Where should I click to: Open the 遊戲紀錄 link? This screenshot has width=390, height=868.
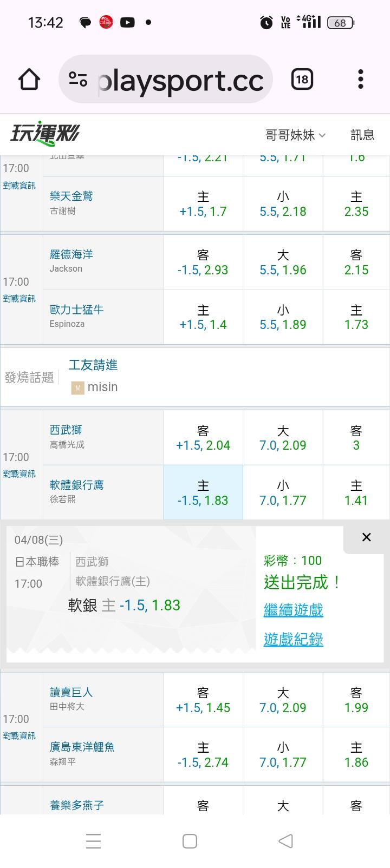(x=293, y=639)
